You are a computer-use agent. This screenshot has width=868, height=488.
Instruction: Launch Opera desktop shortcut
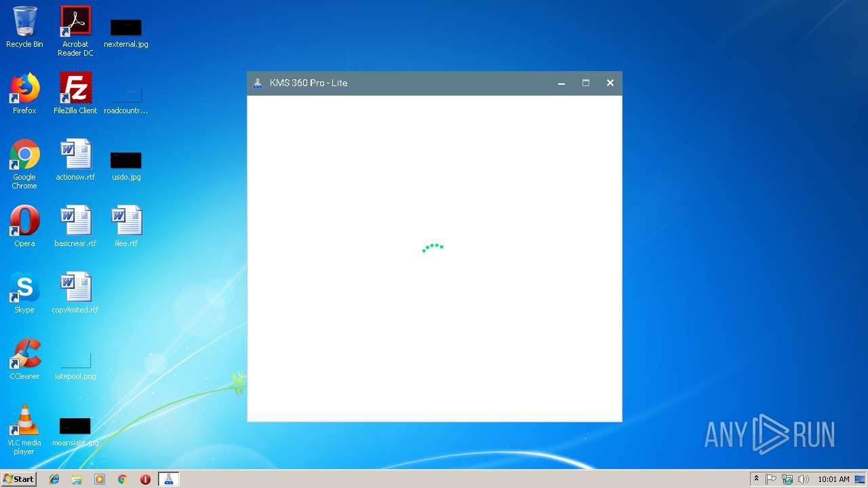pos(24,226)
